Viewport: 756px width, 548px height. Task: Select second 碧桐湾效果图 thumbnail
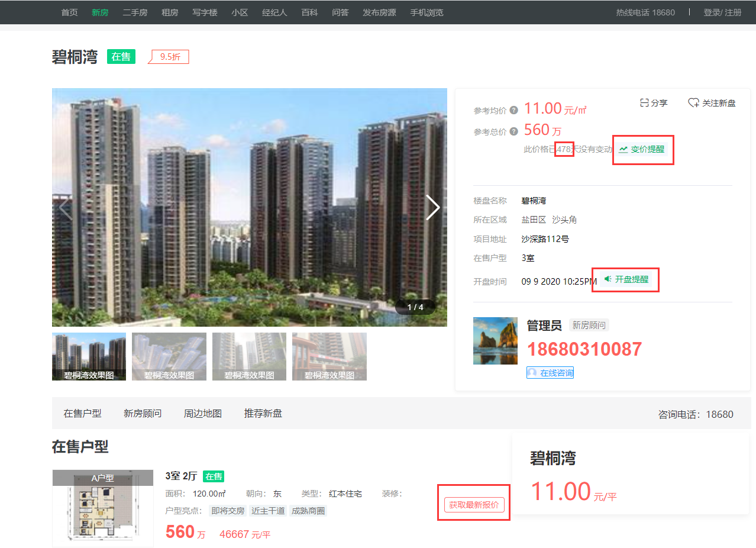[x=169, y=356]
